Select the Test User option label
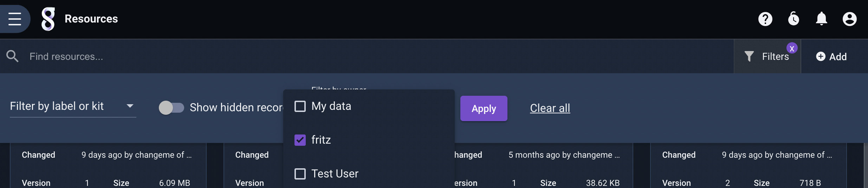 coord(335,174)
